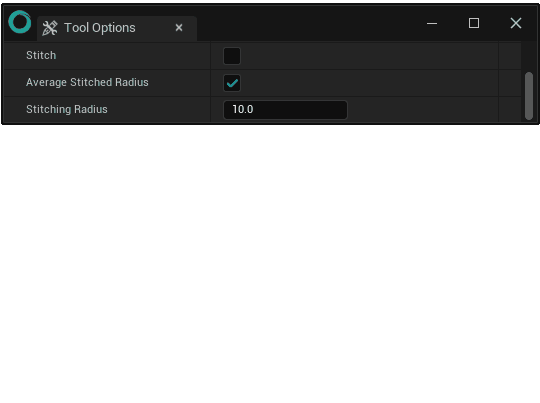Enable the Stitch checkbox
The image size is (540, 403).
click(232, 56)
